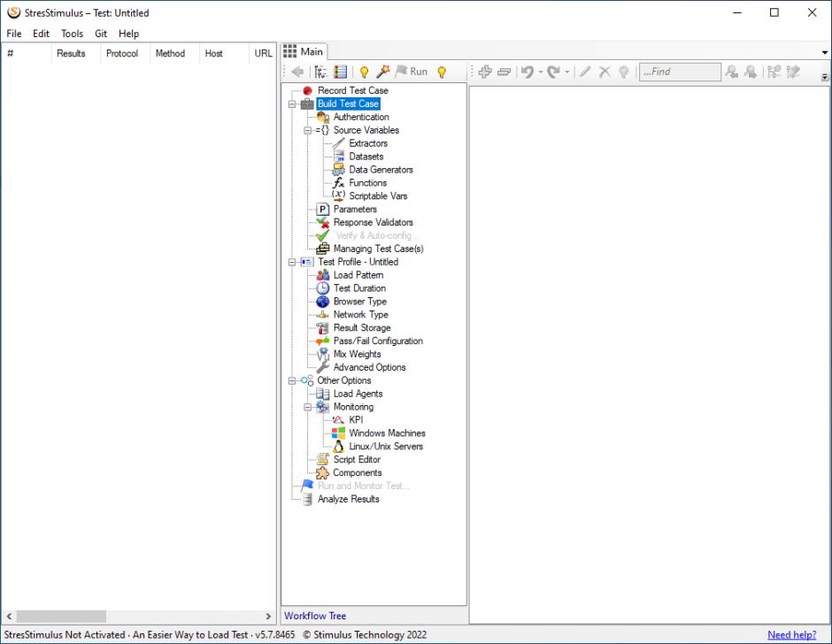Open the File menu
Image resolution: width=832 pixels, height=644 pixels.
(14, 34)
